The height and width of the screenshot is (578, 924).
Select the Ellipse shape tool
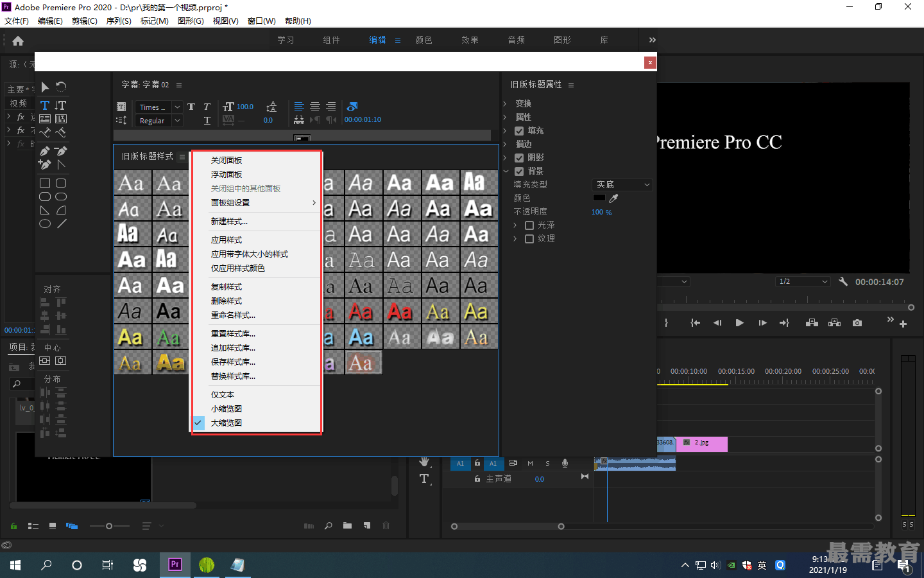pos(45,223)
